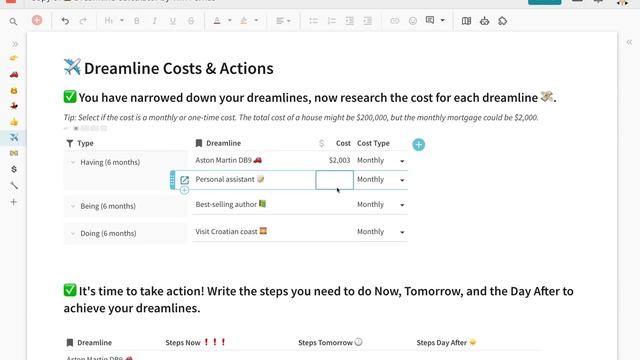Click the Cost column header
The width and height of the screenshot is (640, 360).
(x=343, y=143)
